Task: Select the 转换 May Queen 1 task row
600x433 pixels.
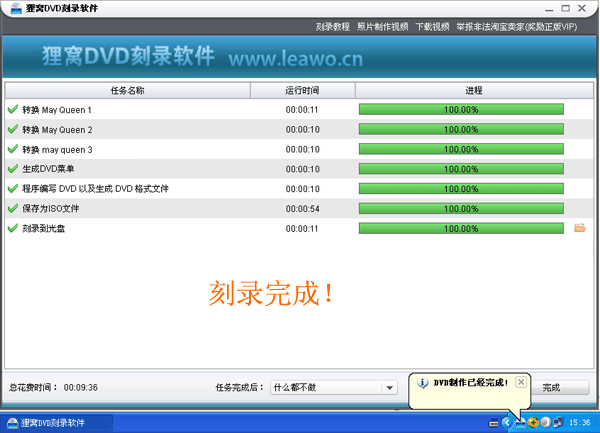Action: [x=299, y=109]
